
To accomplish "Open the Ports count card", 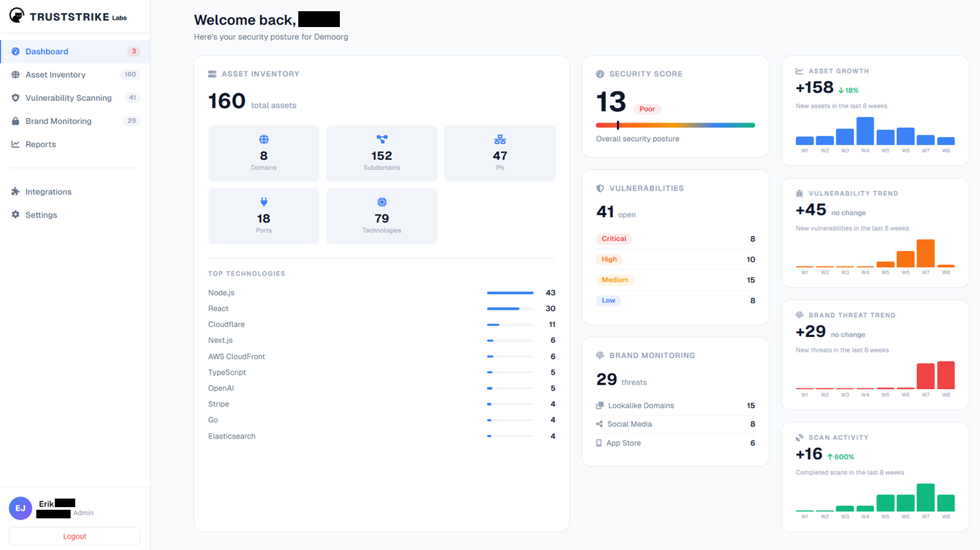I will click(x=264, y=216).
